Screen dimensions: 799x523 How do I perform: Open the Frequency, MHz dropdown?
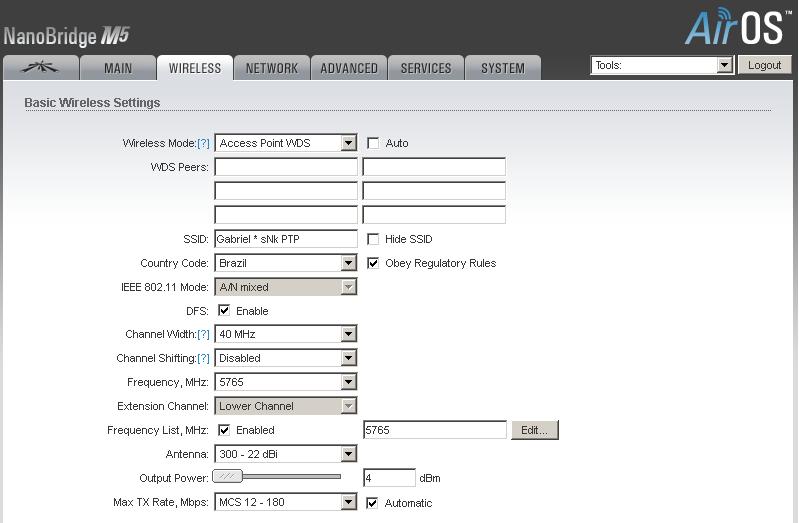pyautogui.click(x=285, y=382)
